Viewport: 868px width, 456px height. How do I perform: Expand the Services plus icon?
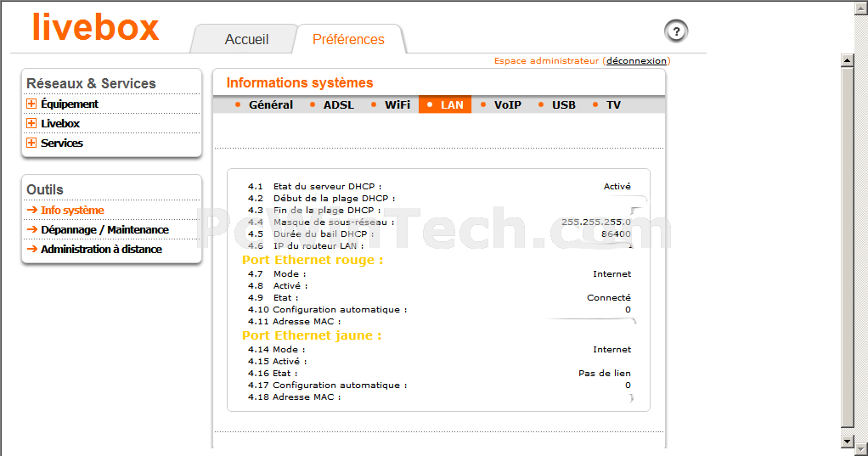31,143
